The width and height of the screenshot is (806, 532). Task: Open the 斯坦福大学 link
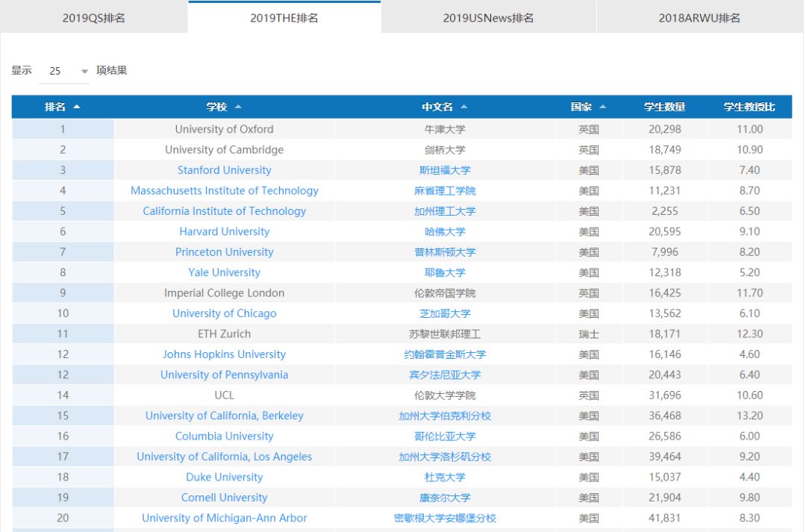point(445,170)
